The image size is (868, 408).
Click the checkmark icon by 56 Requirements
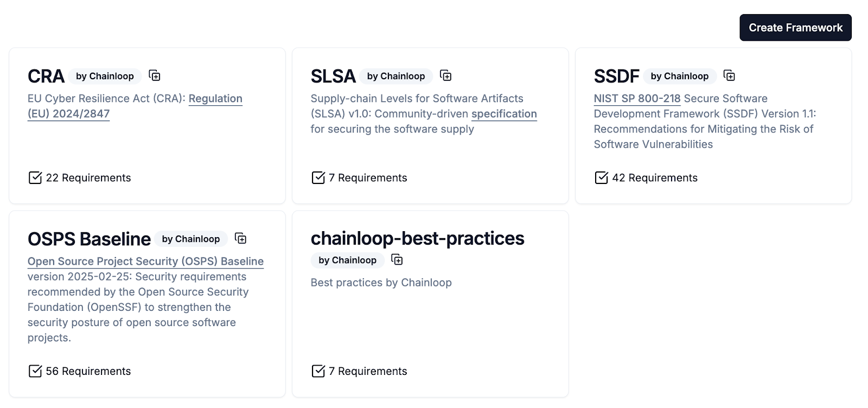point(35,371)
